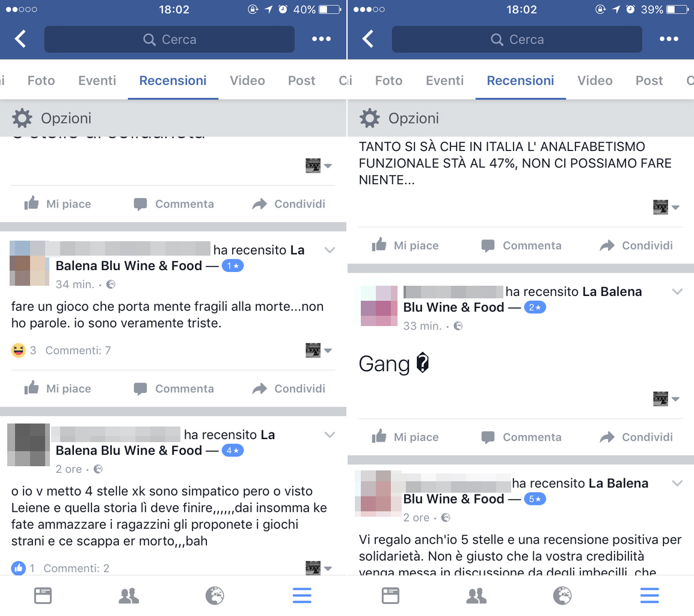
Task: Like the Gang review with Mi piace
Action: (x=405, y=437)
